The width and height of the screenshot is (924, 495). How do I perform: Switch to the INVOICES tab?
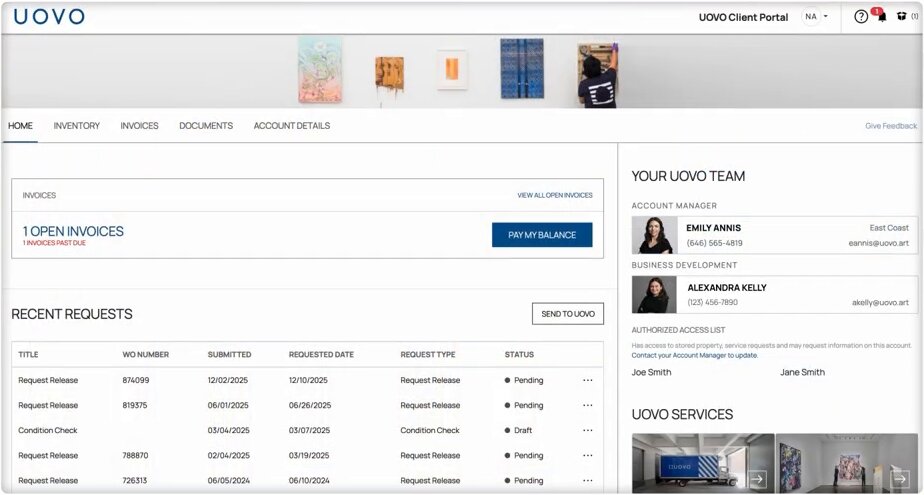tap(140, 126)
